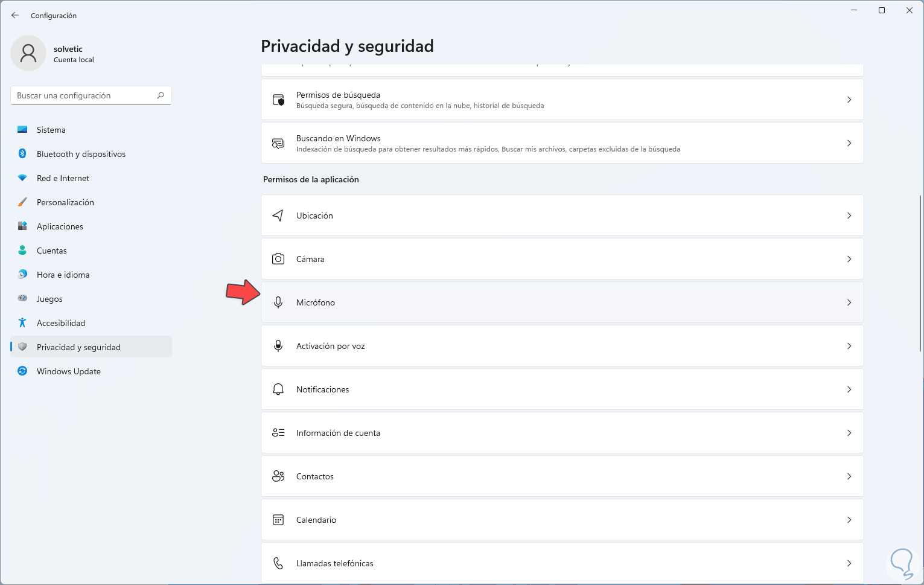Expand the Micrófono row chevron

click(x=849, y=302)
